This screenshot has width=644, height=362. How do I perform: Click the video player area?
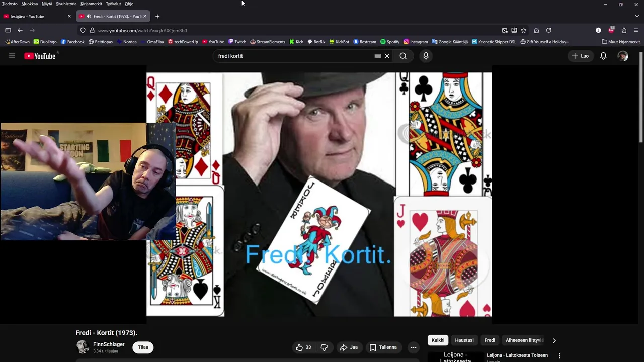[319, 195]
